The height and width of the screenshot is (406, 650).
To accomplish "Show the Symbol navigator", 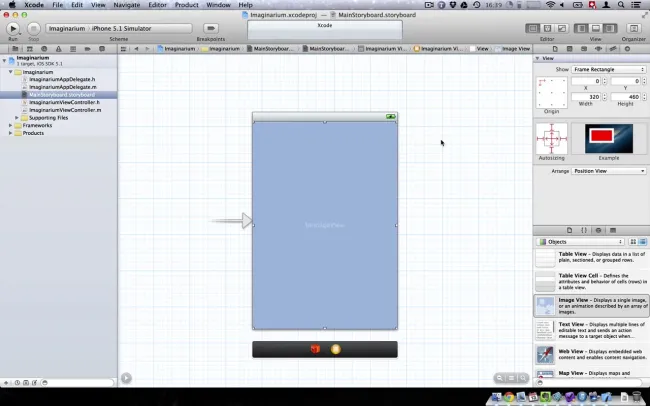I will coord(29,49).
